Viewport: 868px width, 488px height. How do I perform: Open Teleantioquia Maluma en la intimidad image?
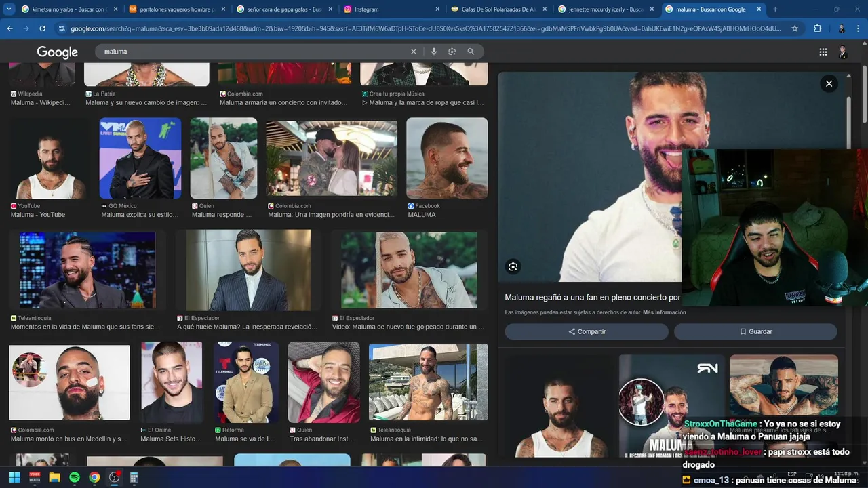tap(428, 382)
